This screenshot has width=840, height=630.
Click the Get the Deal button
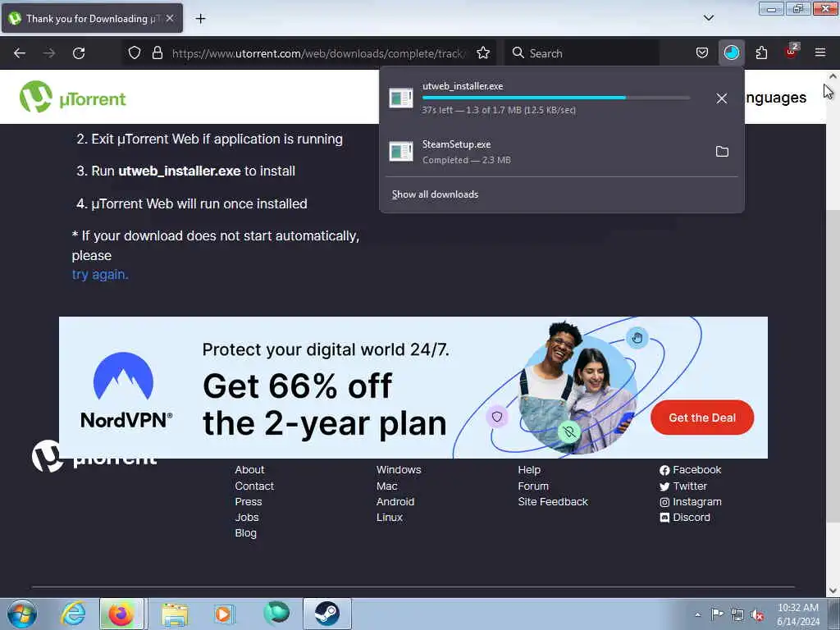click(702, 418)
